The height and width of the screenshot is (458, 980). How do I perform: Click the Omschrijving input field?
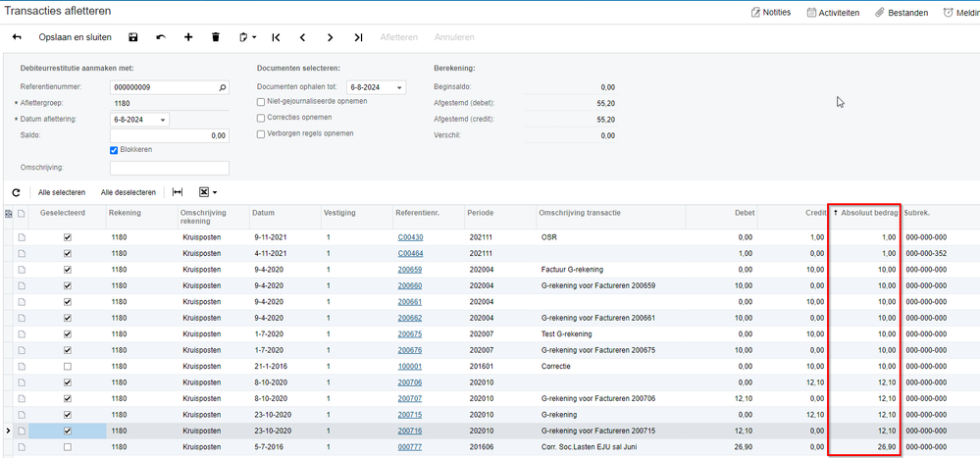(x=170, y=168)
